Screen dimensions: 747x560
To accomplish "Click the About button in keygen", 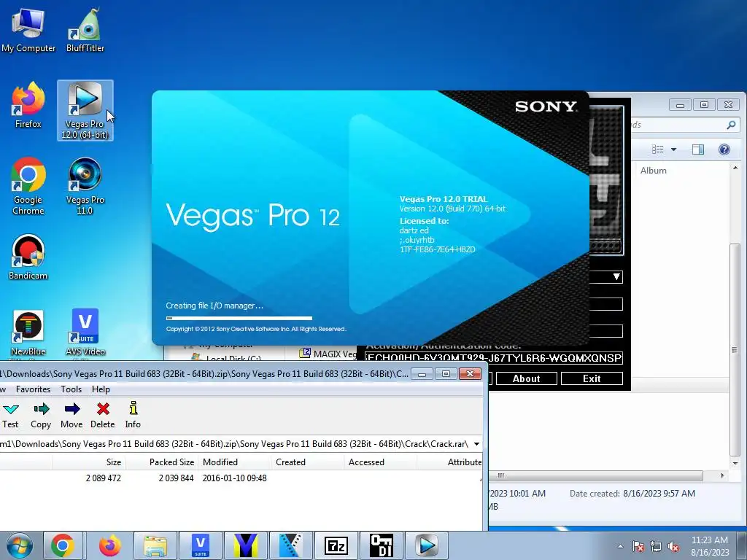I will [527, 378].
